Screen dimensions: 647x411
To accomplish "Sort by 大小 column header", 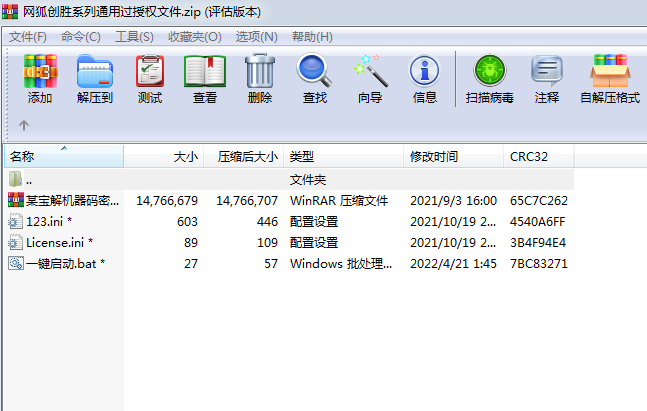I will coord(186,157).
